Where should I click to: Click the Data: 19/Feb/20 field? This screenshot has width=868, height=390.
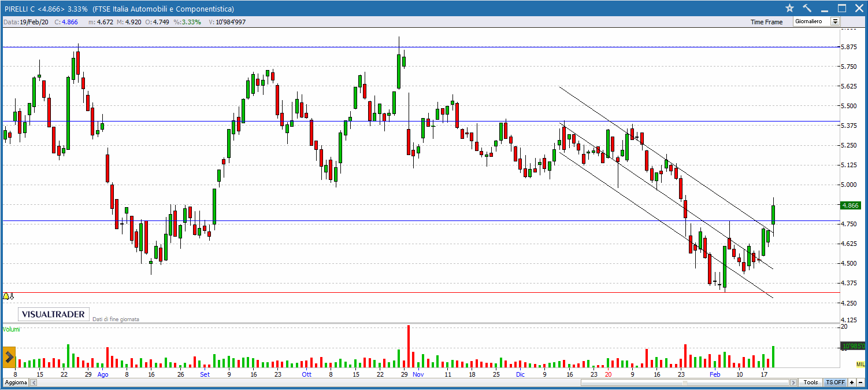pyautogui.click(x=26, y=22)
